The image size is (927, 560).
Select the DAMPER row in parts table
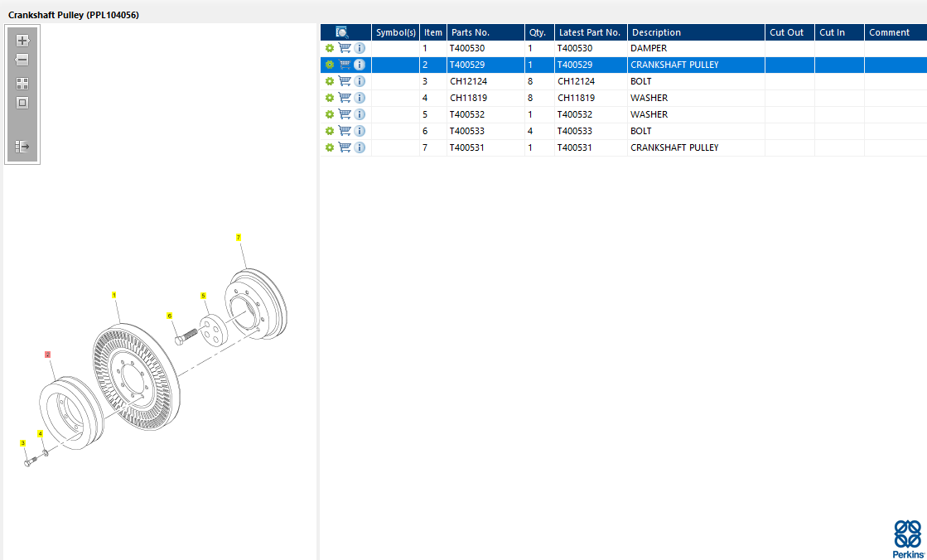pyautogui.click(x=648, y=48)
